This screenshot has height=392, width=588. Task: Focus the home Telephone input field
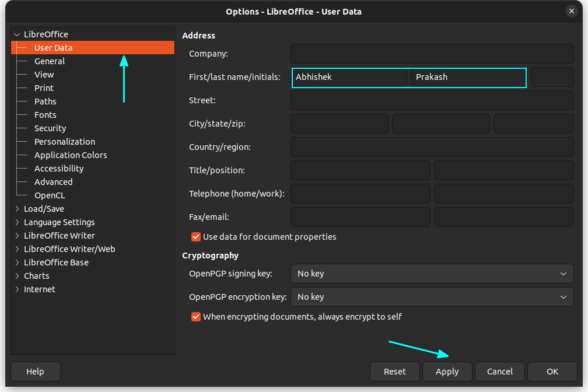click(x=360, y=194)
